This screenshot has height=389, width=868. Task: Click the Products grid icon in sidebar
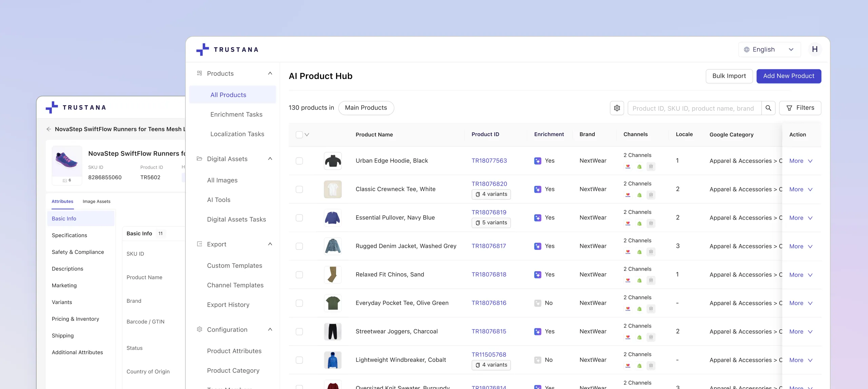click(199, 73)
